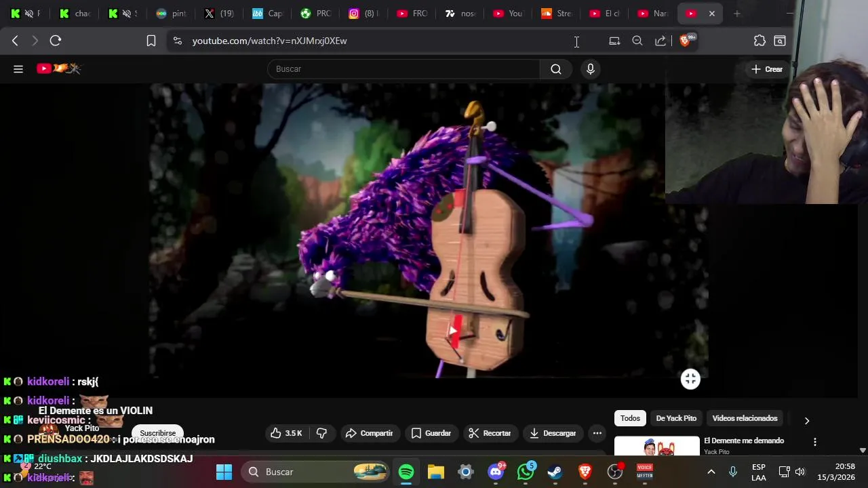Reload the current YouTube page
The width and height of the screenshot is (868, 488).
(x=56, y=41)
